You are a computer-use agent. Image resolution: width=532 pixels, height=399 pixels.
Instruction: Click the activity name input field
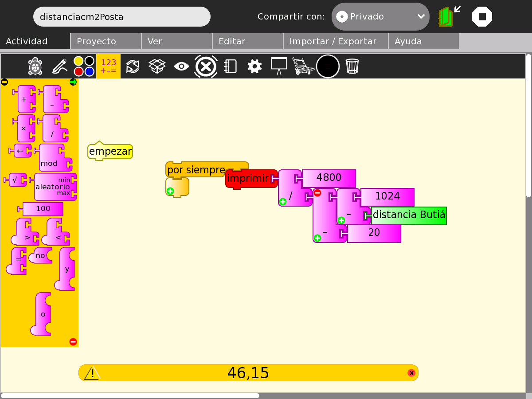tap(122, 17)
